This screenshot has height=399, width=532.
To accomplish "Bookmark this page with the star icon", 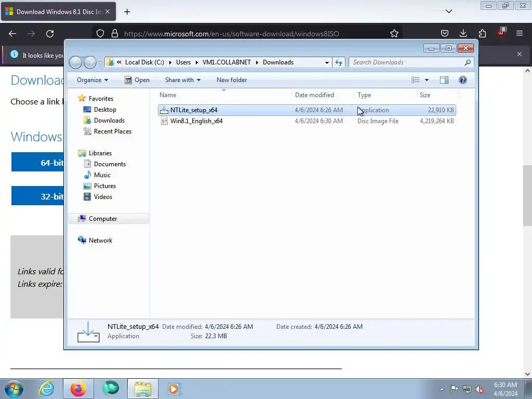I will tap(394, 34).
